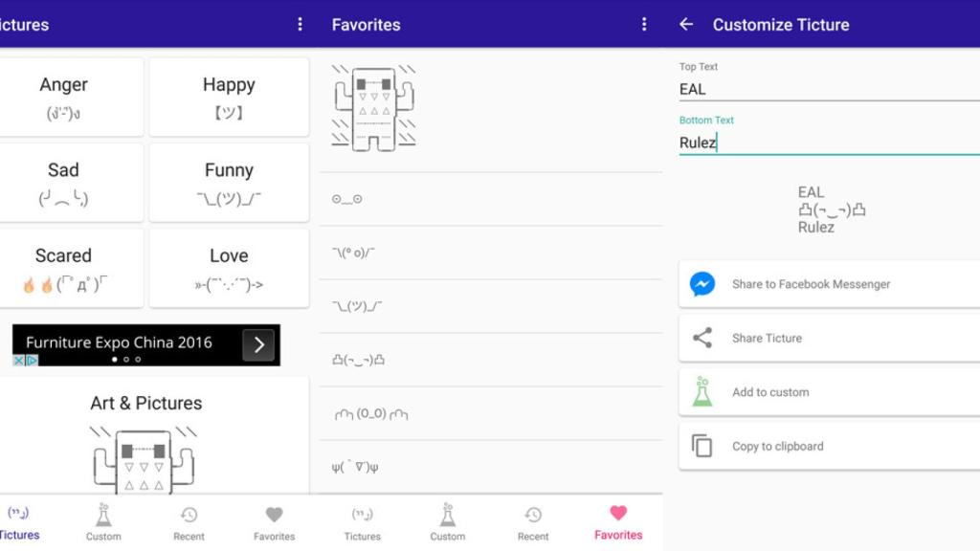Viewport: 980px width, 551px height.
Task: Switch to Recent tab in Favorites screen
Action: [533, 522]
